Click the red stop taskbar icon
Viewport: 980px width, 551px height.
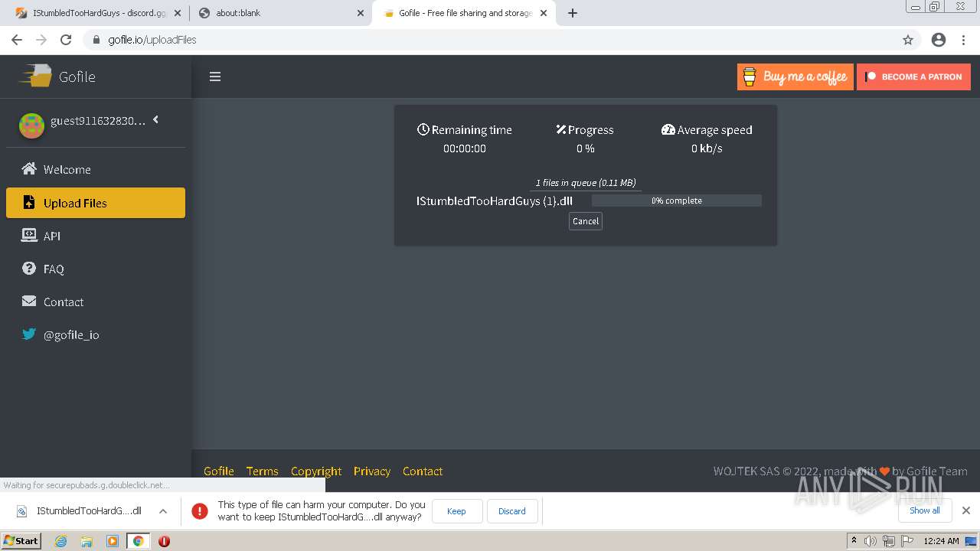(164, 541)
